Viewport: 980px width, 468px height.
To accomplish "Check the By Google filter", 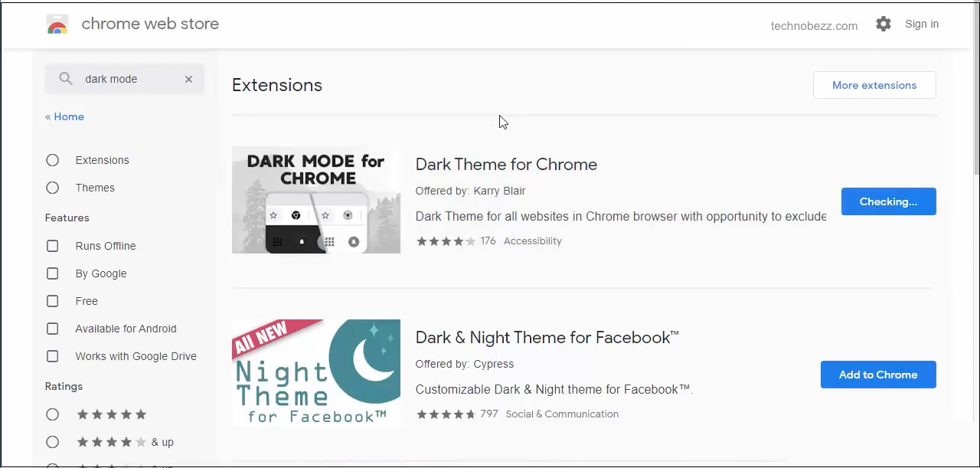I will (x=52, y=273).
